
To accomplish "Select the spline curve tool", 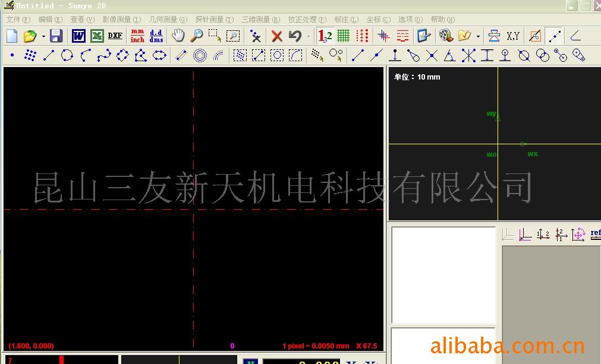I will point(104,55).
